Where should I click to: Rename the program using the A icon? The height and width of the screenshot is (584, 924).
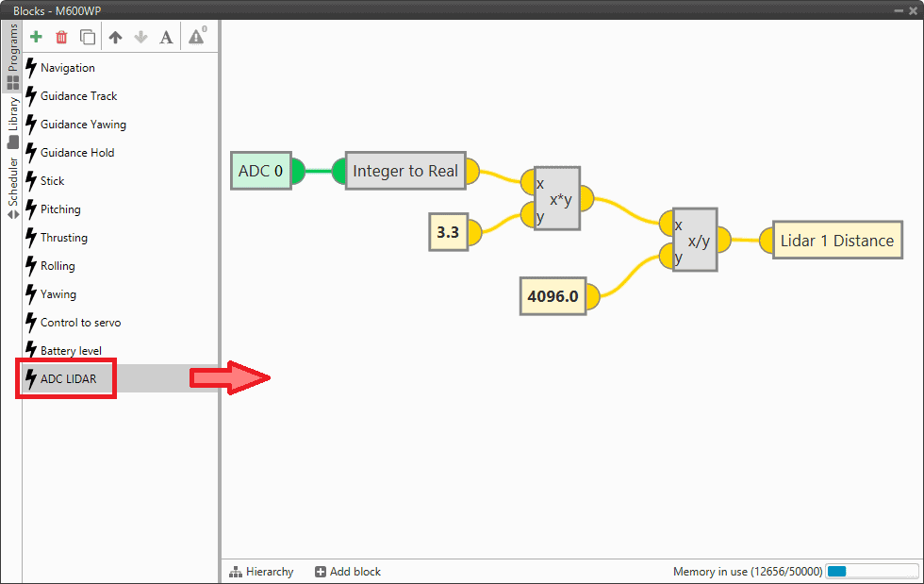166,38
